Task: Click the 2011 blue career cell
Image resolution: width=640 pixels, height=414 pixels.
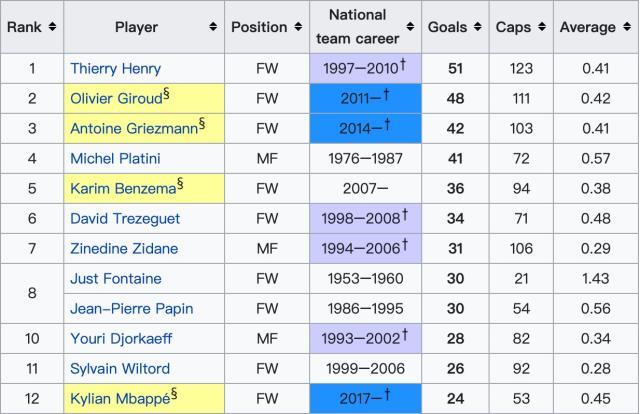Action: coord(365,99)
